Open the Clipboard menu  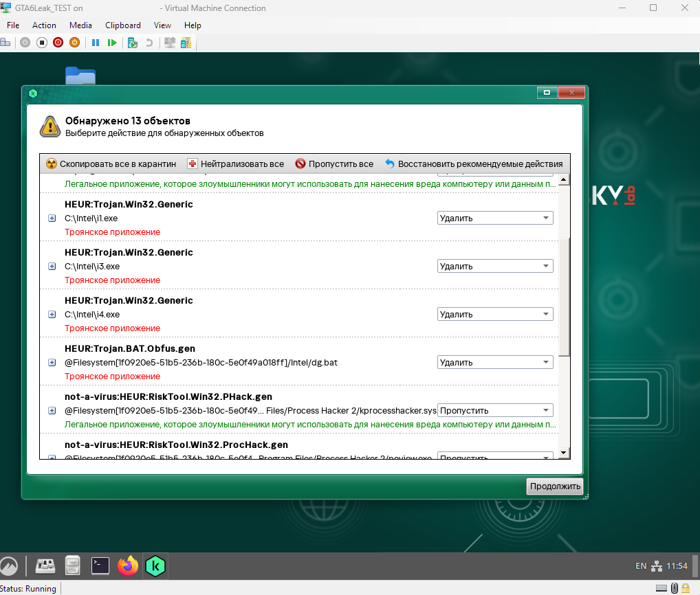[123, 25]
